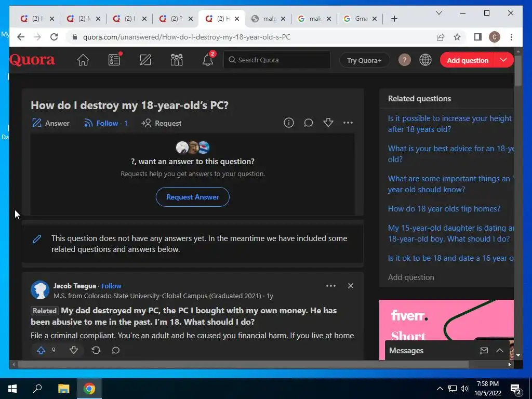
Task: Downvote Jacob Teague's answer
Action: click(74, 350)
